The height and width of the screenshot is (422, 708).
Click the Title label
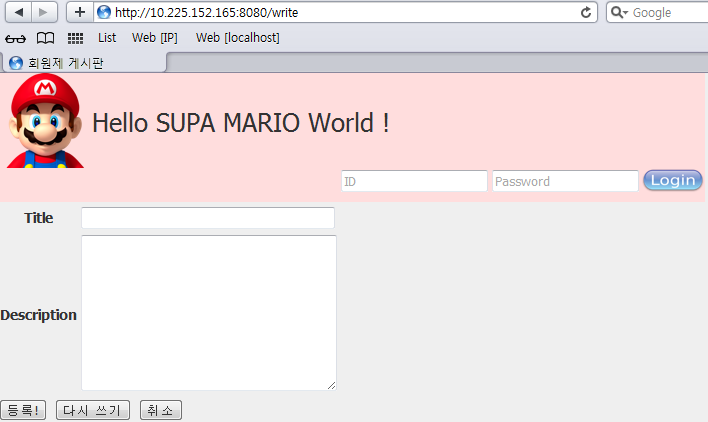(39, 218)
